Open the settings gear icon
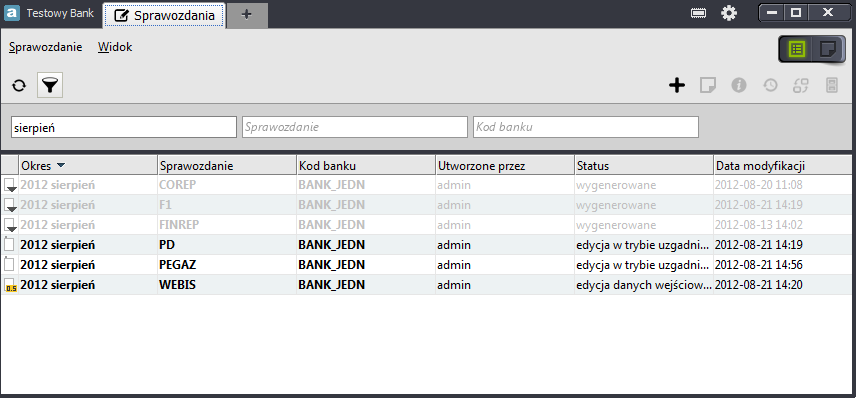 click(x=729, y=13)
